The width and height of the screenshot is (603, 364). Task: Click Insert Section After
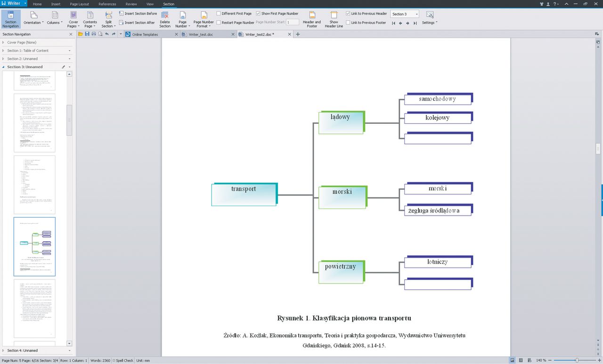pyautogui.click(x=137, y=23)
